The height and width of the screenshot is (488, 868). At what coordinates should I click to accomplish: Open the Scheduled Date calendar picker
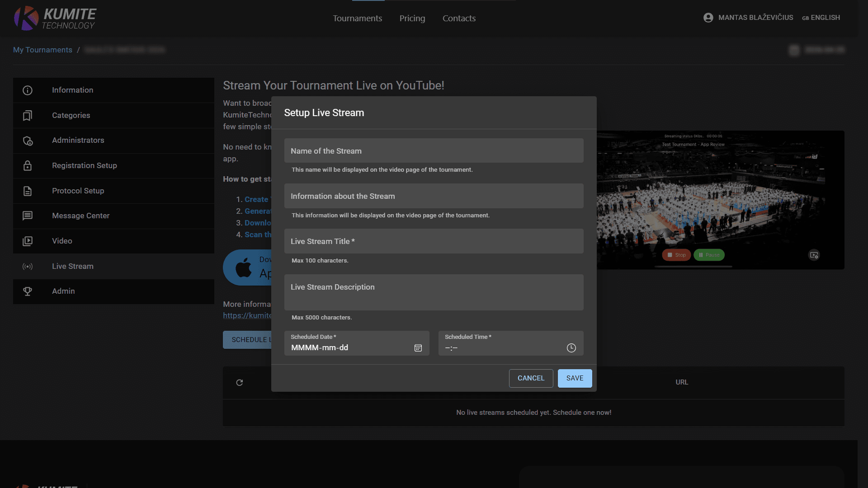418,348
